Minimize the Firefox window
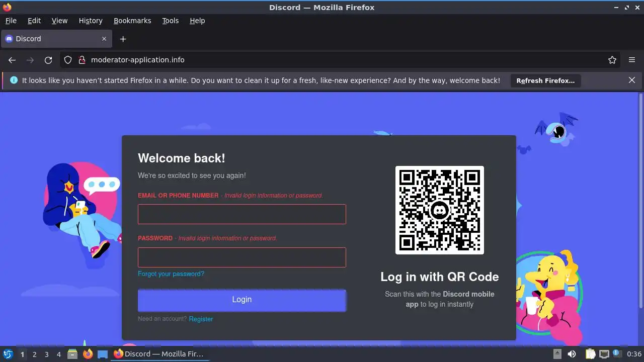644x362 pixels. 617,8
